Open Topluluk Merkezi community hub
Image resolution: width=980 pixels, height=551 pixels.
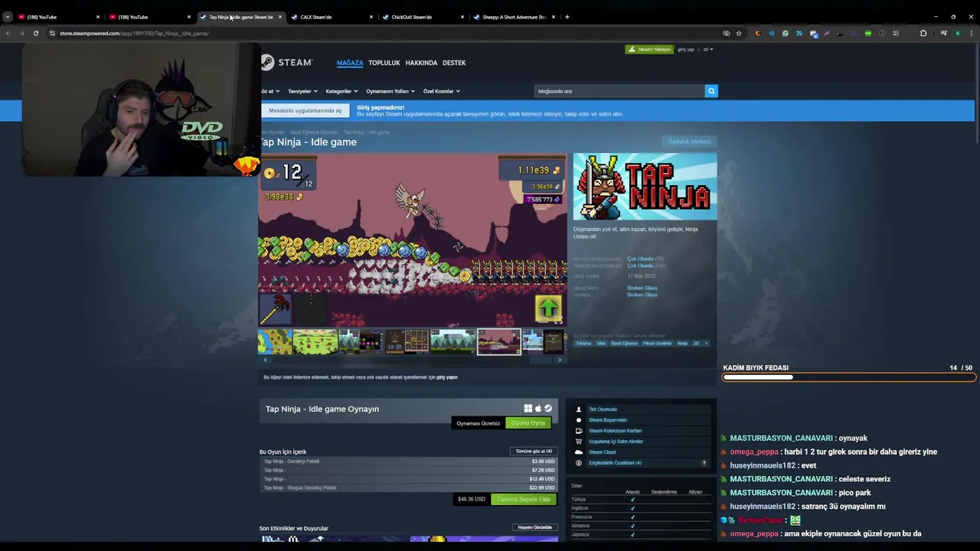690,142
